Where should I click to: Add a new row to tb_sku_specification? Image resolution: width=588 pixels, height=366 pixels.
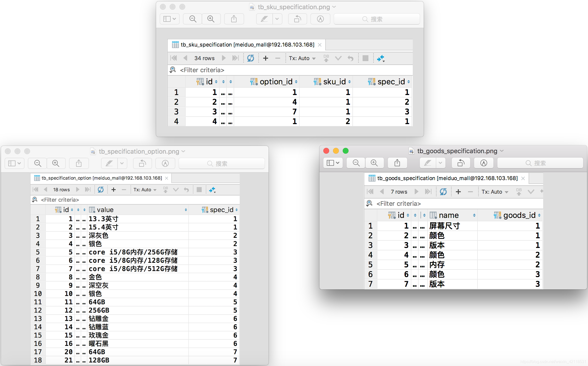point(266,58)
